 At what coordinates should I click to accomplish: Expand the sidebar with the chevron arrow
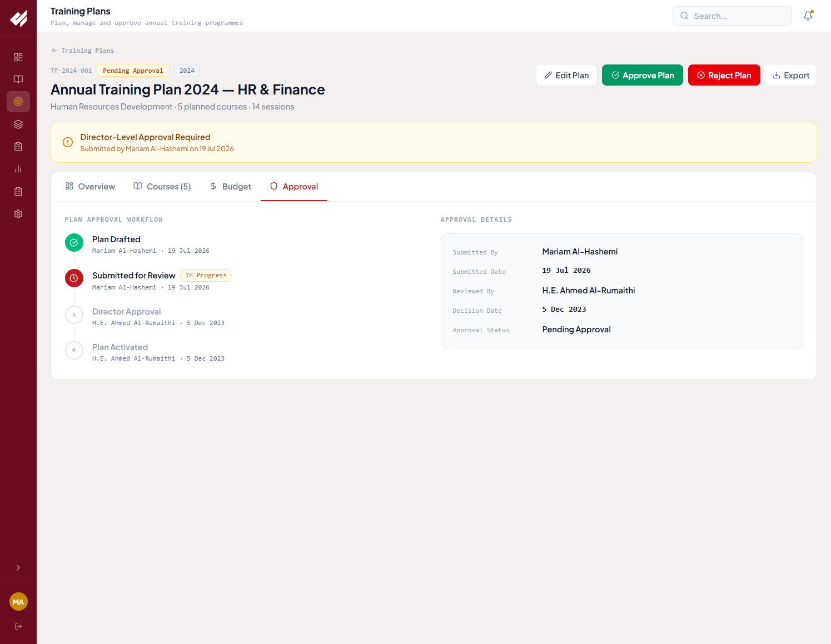[x=18, y=568]
